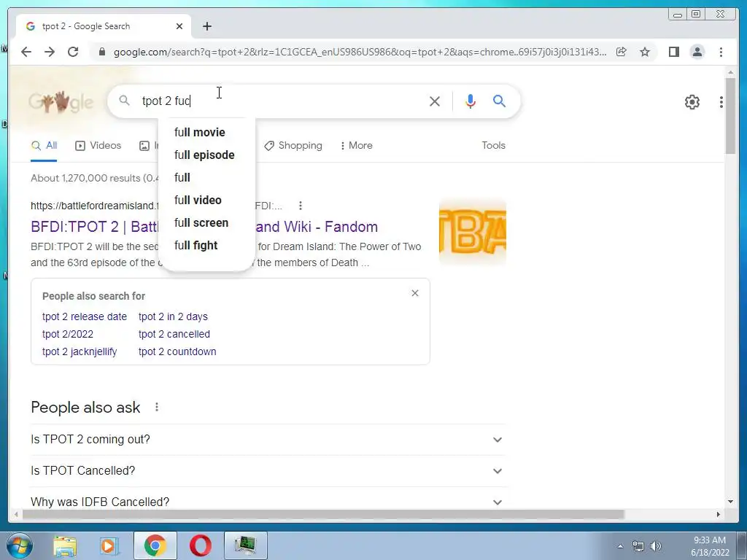The height and width of the screenshot is (560, 747).
Task: Search 'tpot 2 jacknjellify' suggestion
Action: click(80, 352)
